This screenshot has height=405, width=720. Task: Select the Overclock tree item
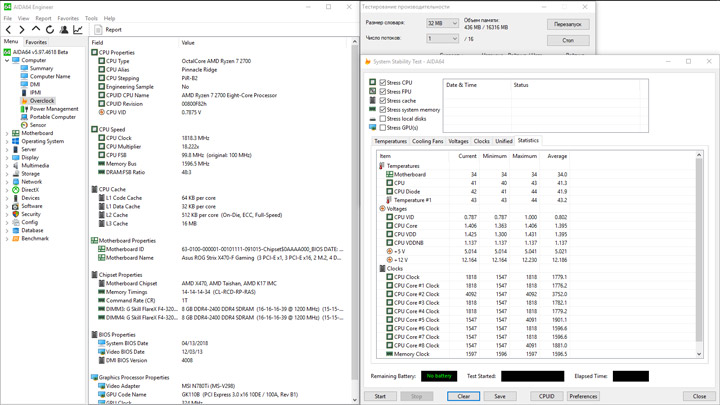pyautogui.click(x=42, y=101)
